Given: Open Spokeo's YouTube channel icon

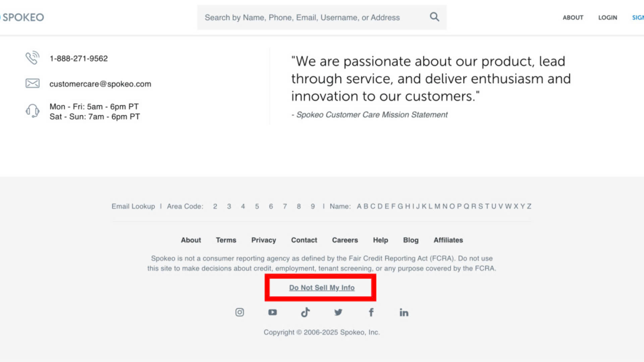Looking at the screenshot, I should tap(272, 312).
